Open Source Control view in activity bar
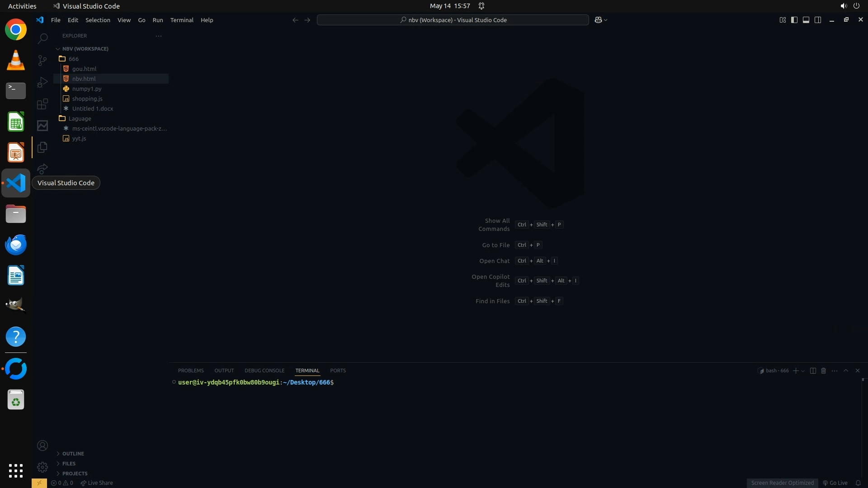The width and height of the screenshot is (868, 488). tap(42, 60)
